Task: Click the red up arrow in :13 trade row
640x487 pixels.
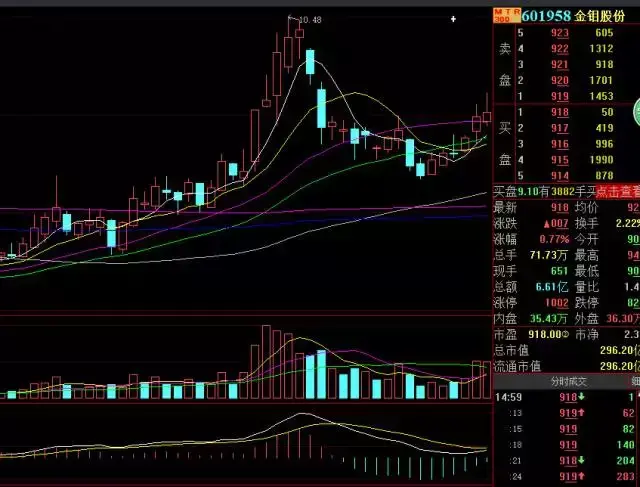Action: point(580,411)
